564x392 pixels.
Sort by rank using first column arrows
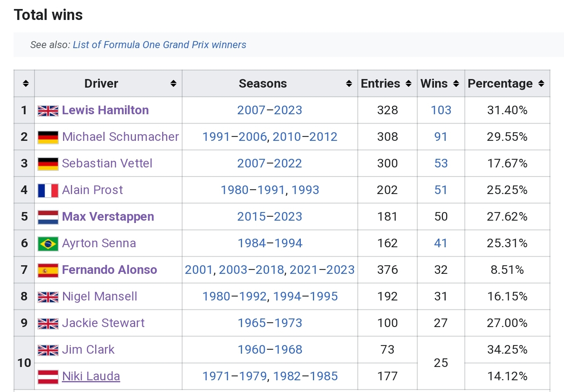click(26, 83)
